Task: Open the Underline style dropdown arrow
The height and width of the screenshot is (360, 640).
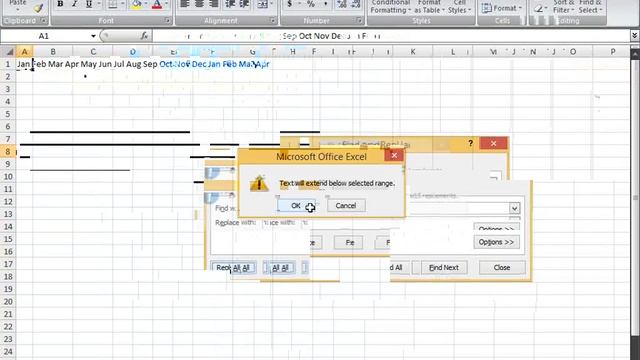Action: tap(99, 4)
